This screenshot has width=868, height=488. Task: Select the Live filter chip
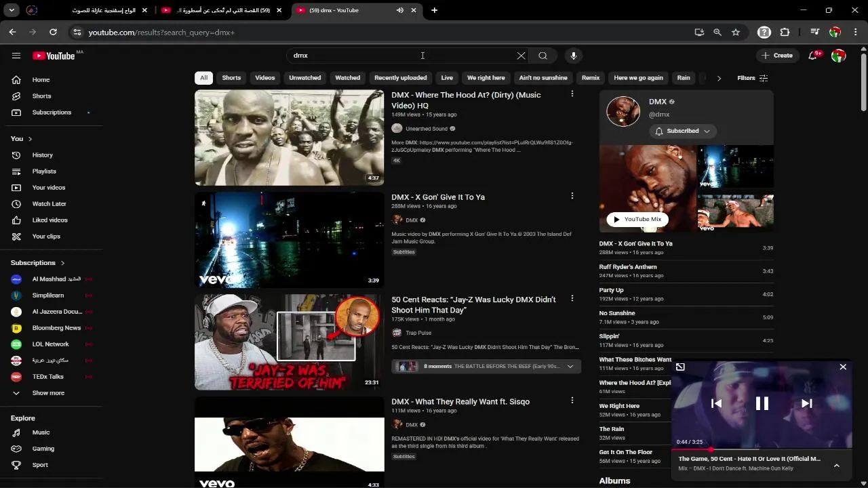pos(447,78)
